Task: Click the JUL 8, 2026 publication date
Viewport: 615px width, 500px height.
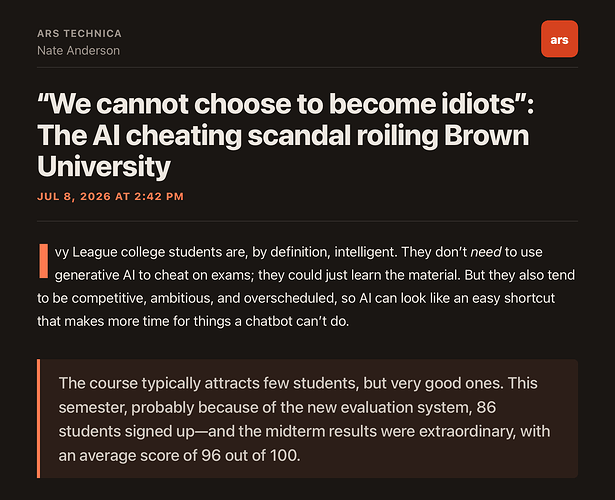Action: pos(110,196)
